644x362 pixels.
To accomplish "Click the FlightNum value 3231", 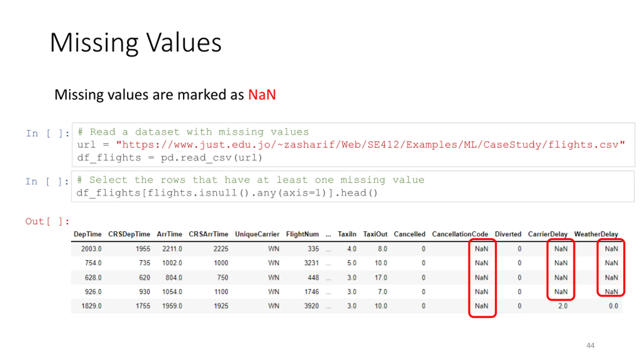I will [311, 263].
